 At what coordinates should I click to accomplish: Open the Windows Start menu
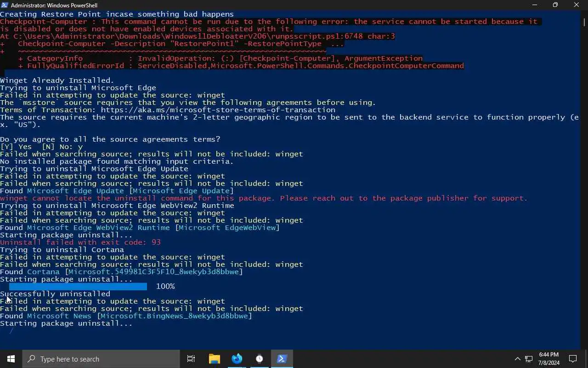pyautogui.click(x=11, y=359)
